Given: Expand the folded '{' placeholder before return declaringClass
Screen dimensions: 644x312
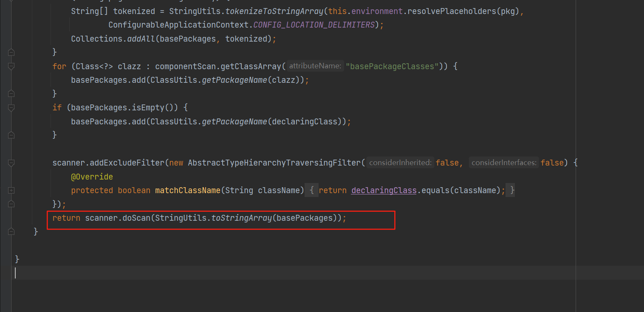Looking at the screenshot, I should click(x=311, y=191).
